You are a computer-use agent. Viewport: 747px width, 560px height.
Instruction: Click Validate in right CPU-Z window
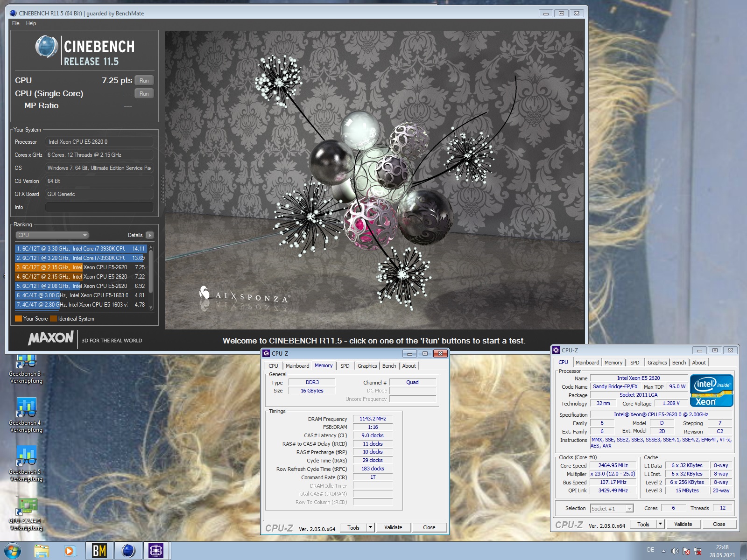pos(683,524)
